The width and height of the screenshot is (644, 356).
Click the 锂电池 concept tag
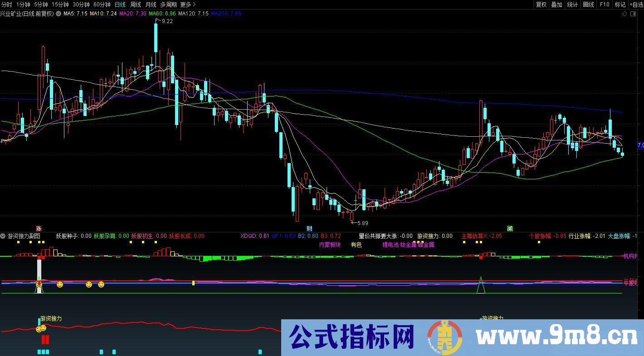[390, 245]
